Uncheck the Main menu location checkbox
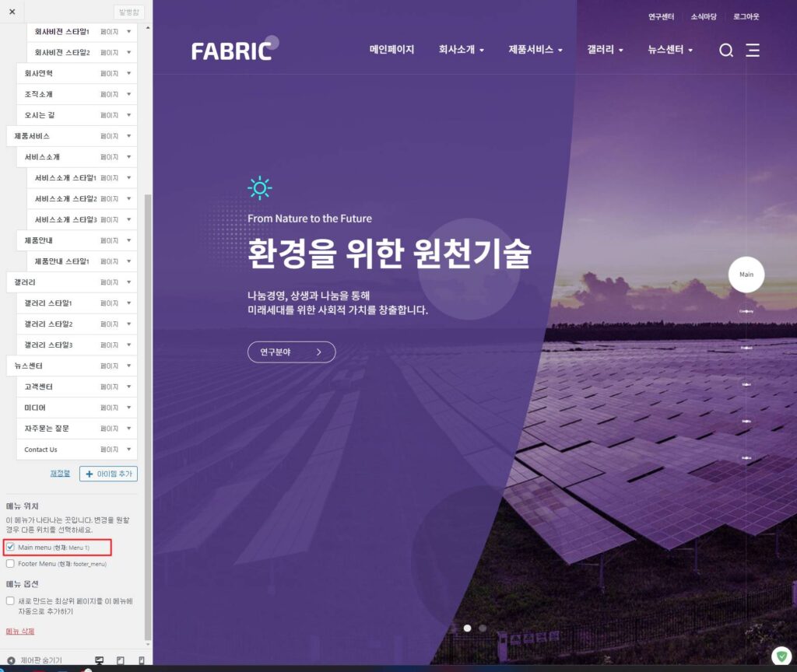 point(10,548)
